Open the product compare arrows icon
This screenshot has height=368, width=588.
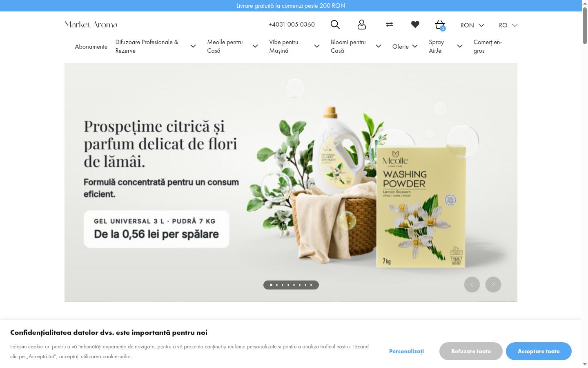[390, 25]
